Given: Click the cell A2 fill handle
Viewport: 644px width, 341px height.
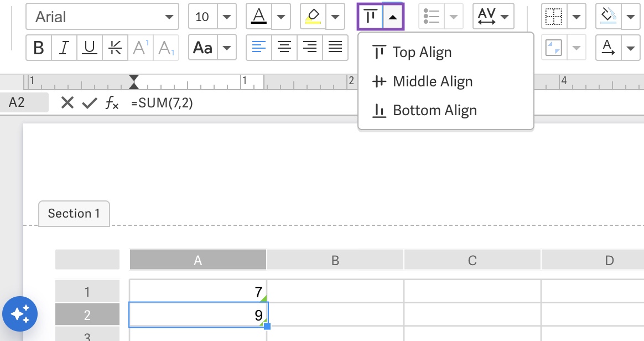Looking at the screenshot, I should tap(267, 326).
